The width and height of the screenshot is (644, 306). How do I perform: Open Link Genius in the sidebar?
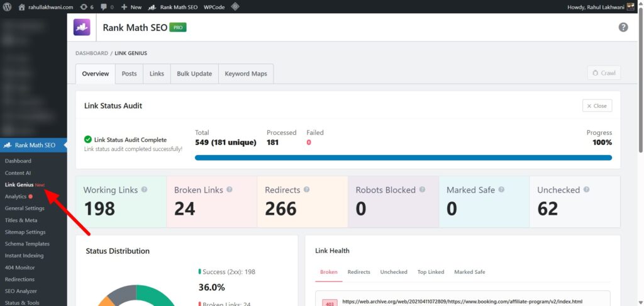(x=19, y=184)
